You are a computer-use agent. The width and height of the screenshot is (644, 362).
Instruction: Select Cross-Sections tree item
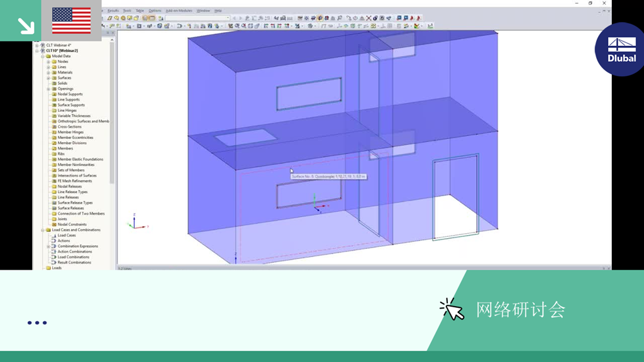pyautogui.click(x=69, y=126)
